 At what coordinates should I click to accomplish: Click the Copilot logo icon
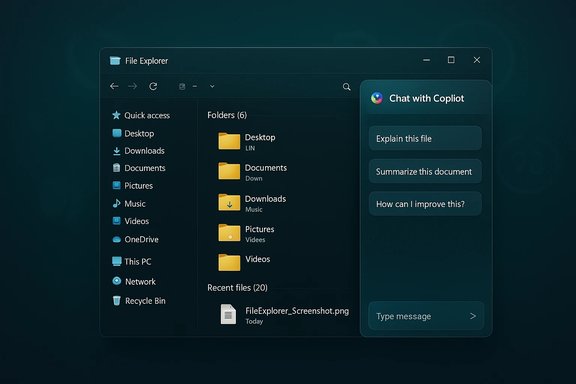(377, 98)
